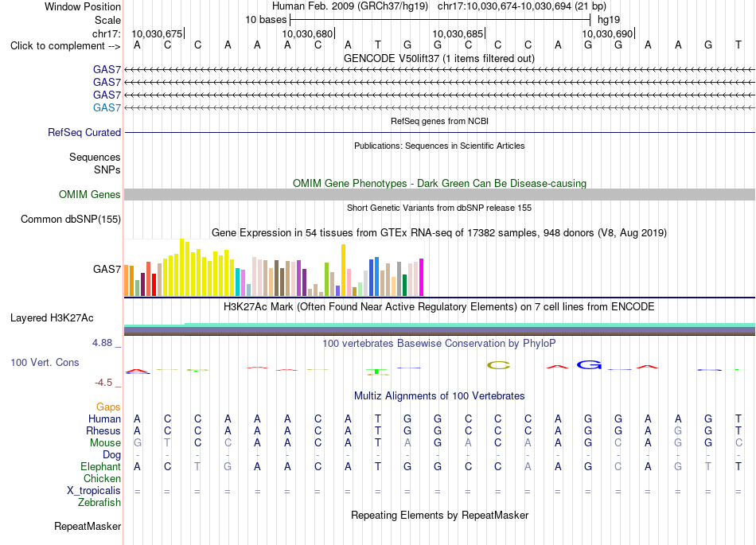Click the hg19 label beside the scale bar
The width and height of the screenshot is (756, 545).
[609, 20]
